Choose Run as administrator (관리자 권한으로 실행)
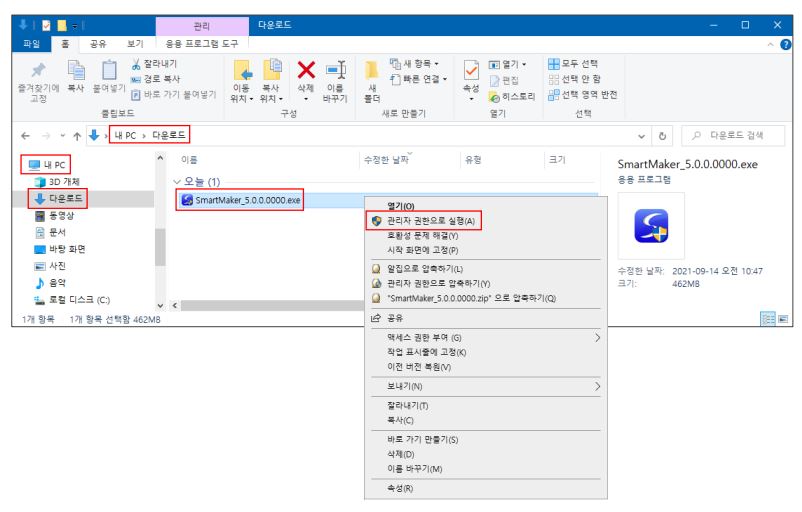The image size is (802, 512). click(433, 220)
